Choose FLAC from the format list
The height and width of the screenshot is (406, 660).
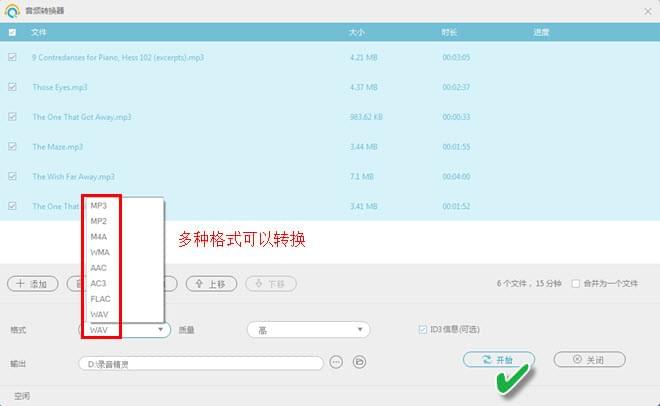(x=100, y=298)
